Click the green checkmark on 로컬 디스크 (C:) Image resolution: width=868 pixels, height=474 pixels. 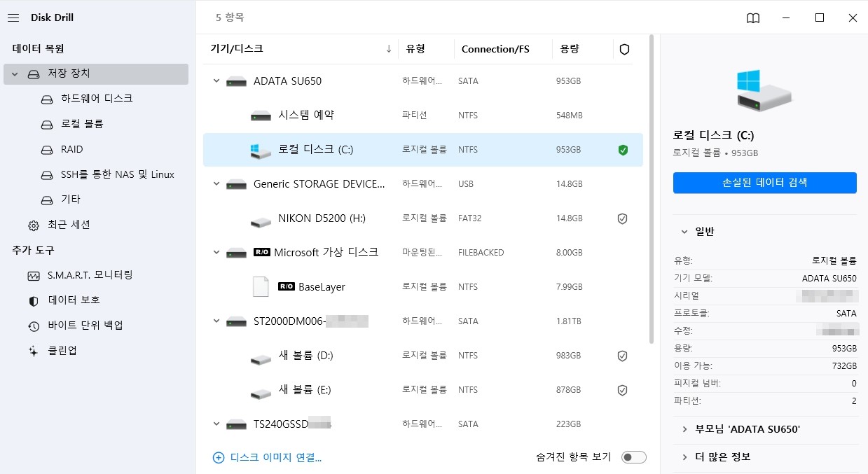(622, 149)
